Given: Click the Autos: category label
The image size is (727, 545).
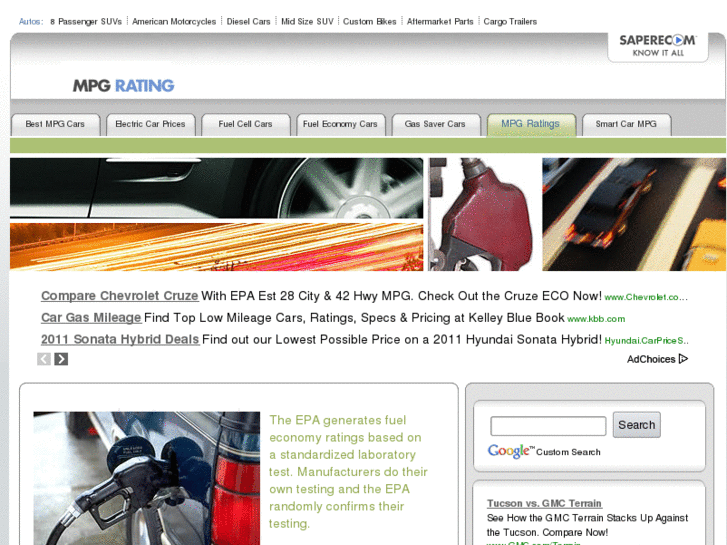Looking at the screenshot, I should [x=31, y=22].
